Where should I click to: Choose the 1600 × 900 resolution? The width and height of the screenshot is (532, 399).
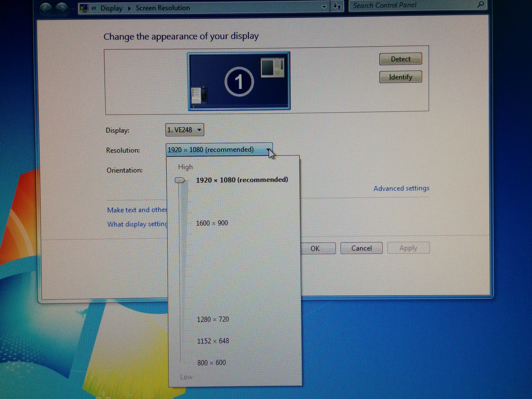click(212, 223)
